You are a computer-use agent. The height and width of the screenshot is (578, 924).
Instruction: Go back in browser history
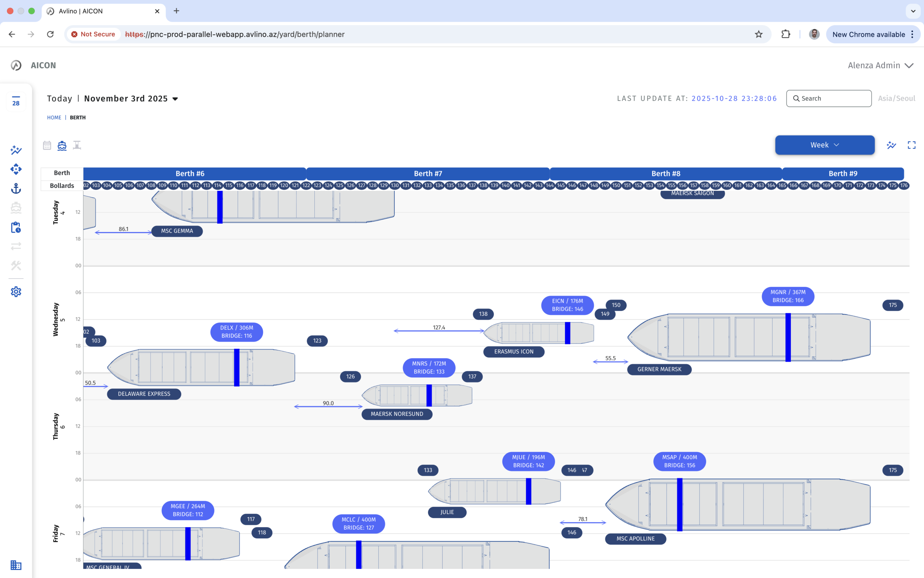[12, 34]
